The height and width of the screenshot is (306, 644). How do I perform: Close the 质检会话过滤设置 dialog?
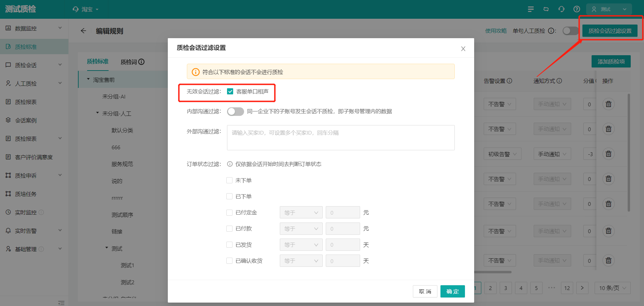463,49
